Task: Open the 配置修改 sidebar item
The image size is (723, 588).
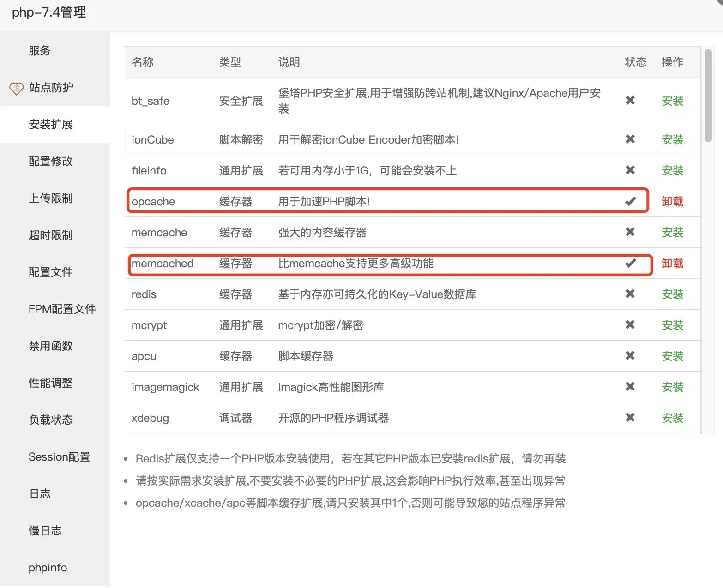Action: tap(55, 162)
